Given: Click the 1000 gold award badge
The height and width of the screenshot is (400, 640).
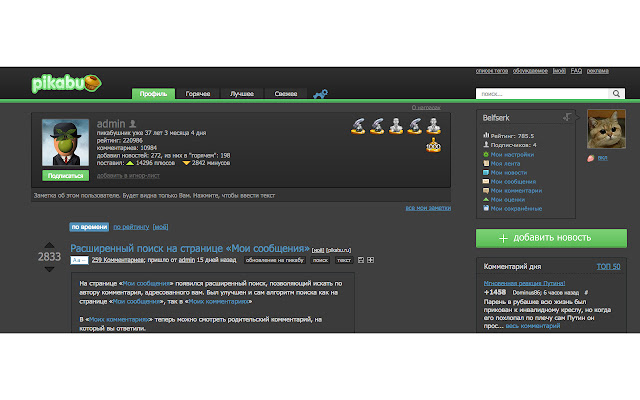Looking at the screenshot, I should point(433,145).
